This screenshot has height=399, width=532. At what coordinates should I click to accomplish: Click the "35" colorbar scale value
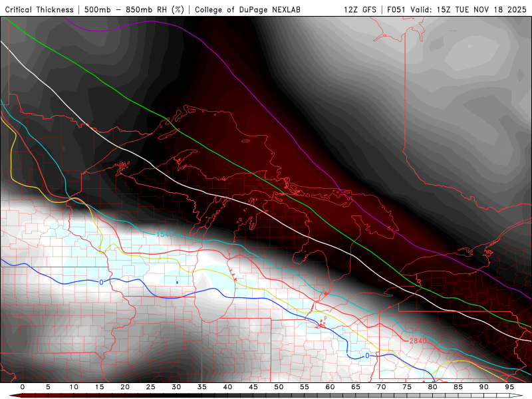tap(202, 387)
